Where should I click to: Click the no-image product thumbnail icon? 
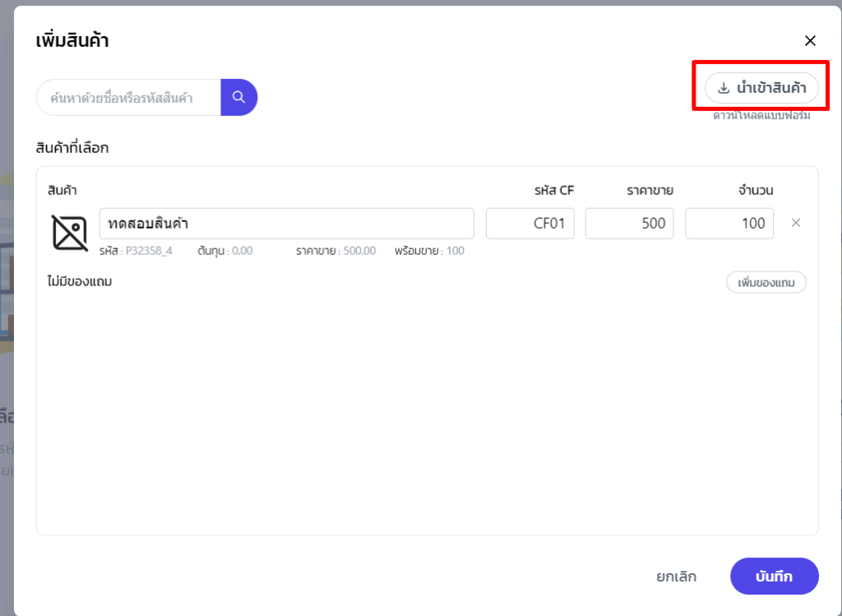pos(70,232)
